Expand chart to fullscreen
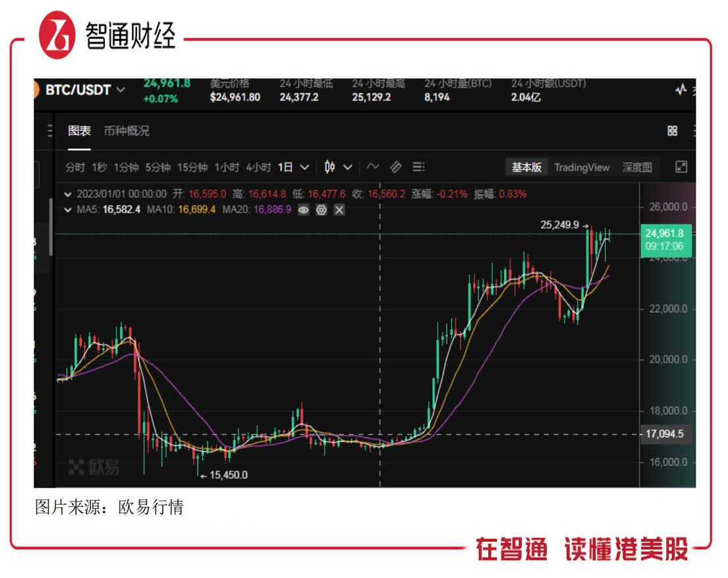Screen dimensions: 728x578 click(681, 167)
